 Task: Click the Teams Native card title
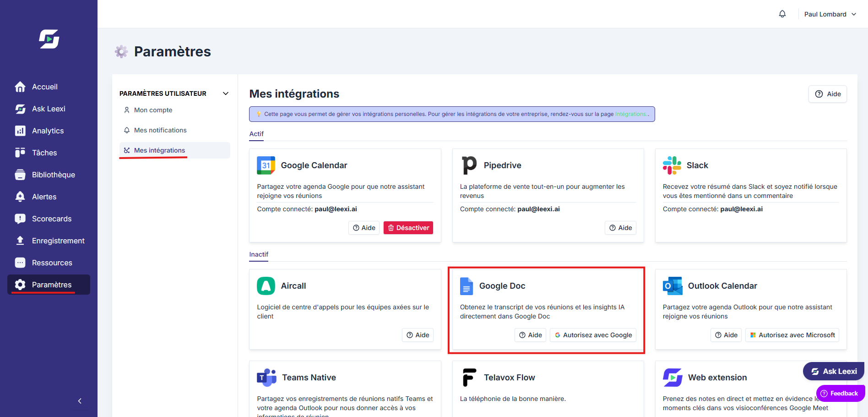click(309, 378)
